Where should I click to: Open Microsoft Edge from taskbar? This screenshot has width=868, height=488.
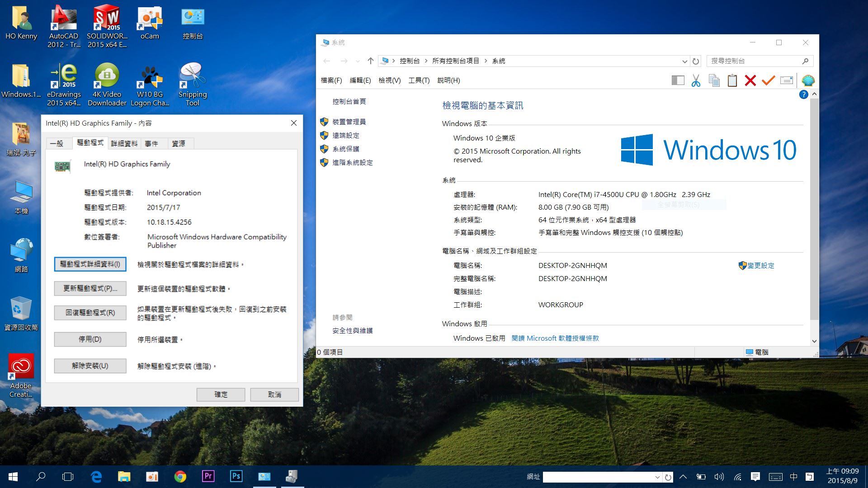coord(96,477)
